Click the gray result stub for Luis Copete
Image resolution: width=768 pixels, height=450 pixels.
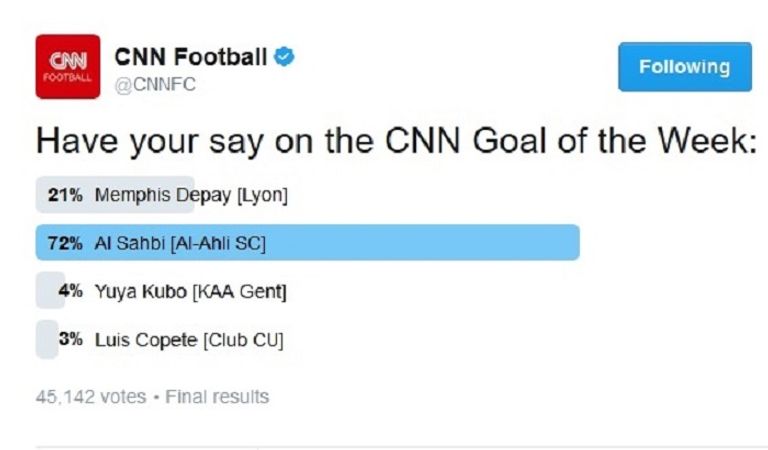pyautogui.click(x=46, y=340)
